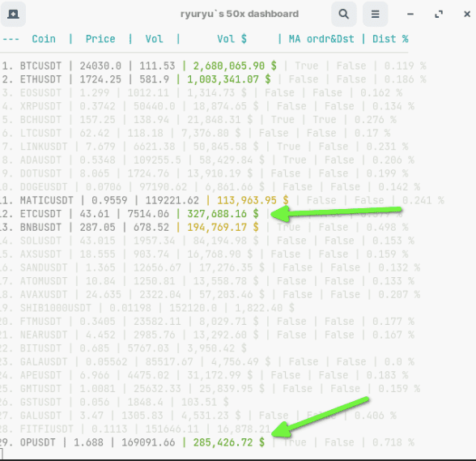Select ETC volume 327,688.16 $

tap(223, 214)
